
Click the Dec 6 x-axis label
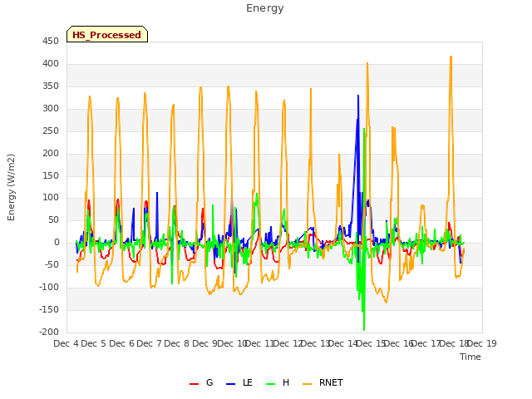click(x=121, y=343)
